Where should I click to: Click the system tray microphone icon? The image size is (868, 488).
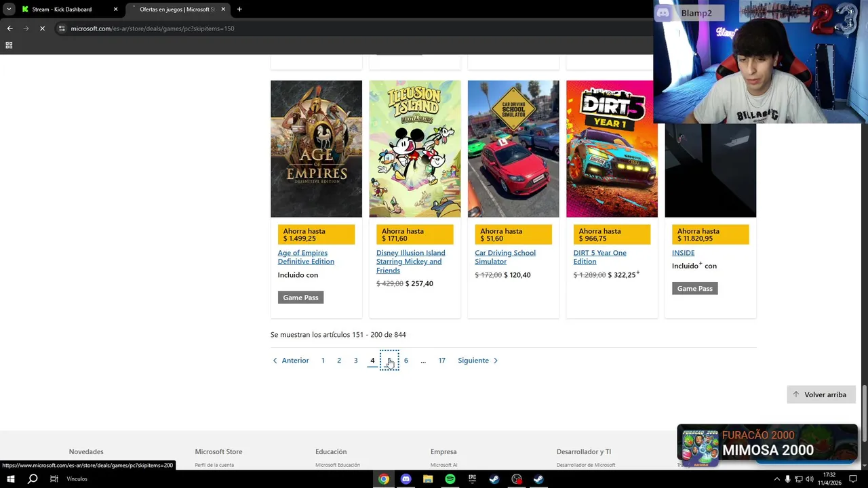[787, 479]
